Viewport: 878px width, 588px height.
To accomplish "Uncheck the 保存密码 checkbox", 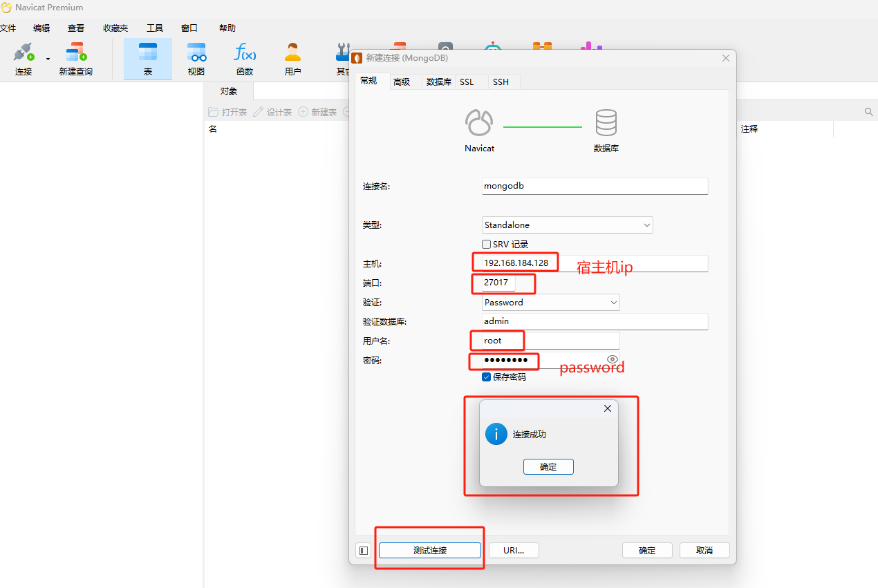I will (486, 377).
